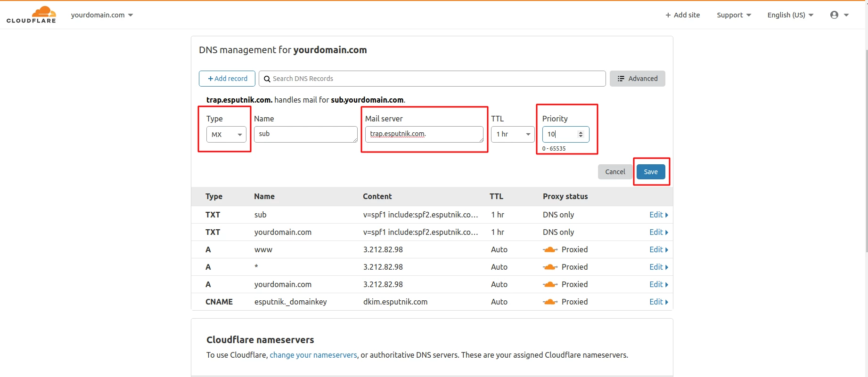Click the Cloudflare logo
The height and width of the screenshot is (377, 868).
31,15
